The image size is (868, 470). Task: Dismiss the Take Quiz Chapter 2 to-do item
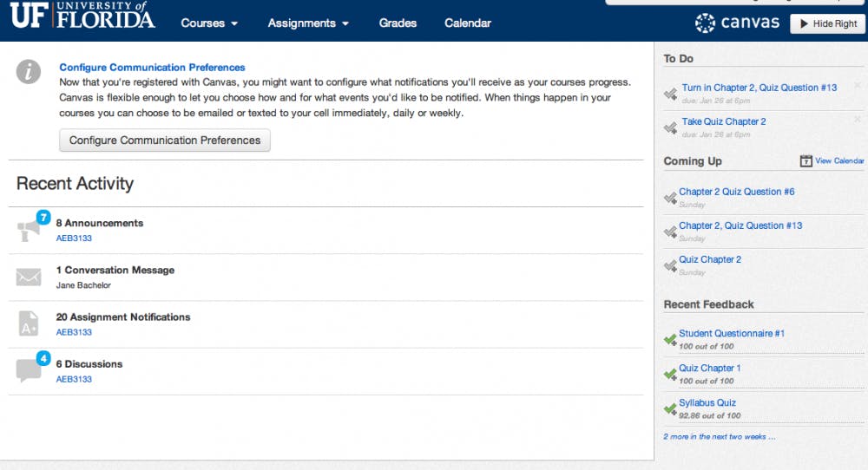coord(858,119)
